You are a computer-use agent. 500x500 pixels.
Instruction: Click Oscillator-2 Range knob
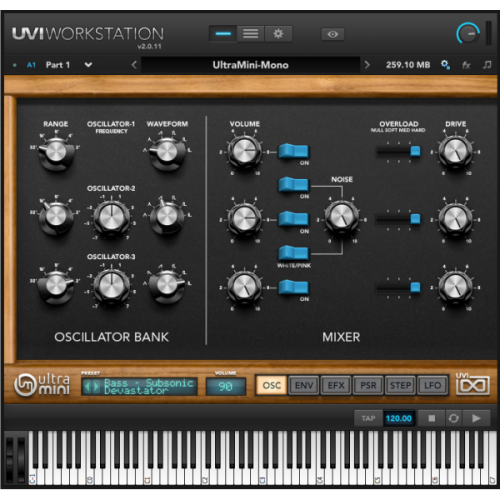click(56, 217)
